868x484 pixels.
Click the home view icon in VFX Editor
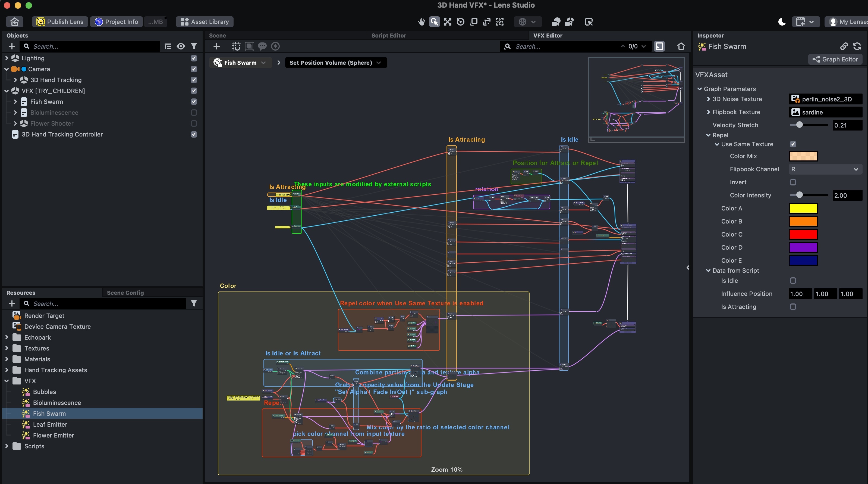click(x=681, y=46)
